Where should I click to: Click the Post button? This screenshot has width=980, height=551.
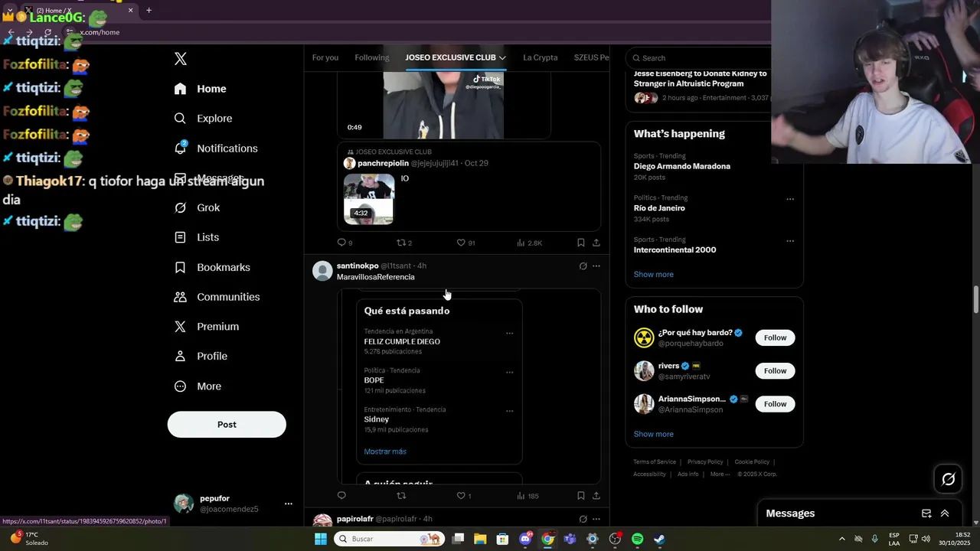pos(227,425)
